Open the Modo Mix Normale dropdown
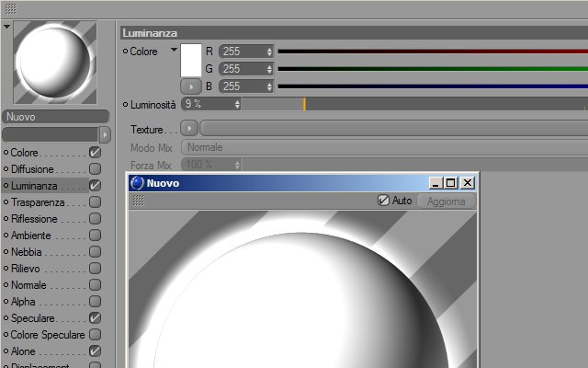 [x=384, y=147]
